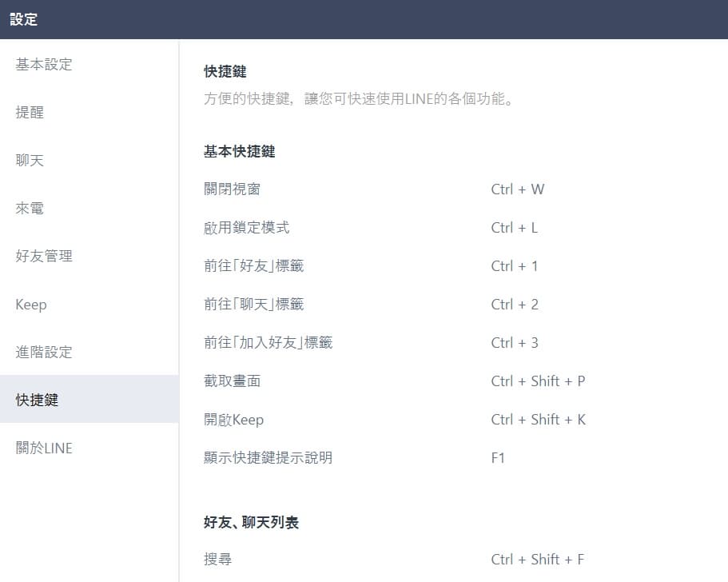The width and height of the screenshot is (728, 582).
Task: Click the 設定 window title
Action: coord(23,19)
